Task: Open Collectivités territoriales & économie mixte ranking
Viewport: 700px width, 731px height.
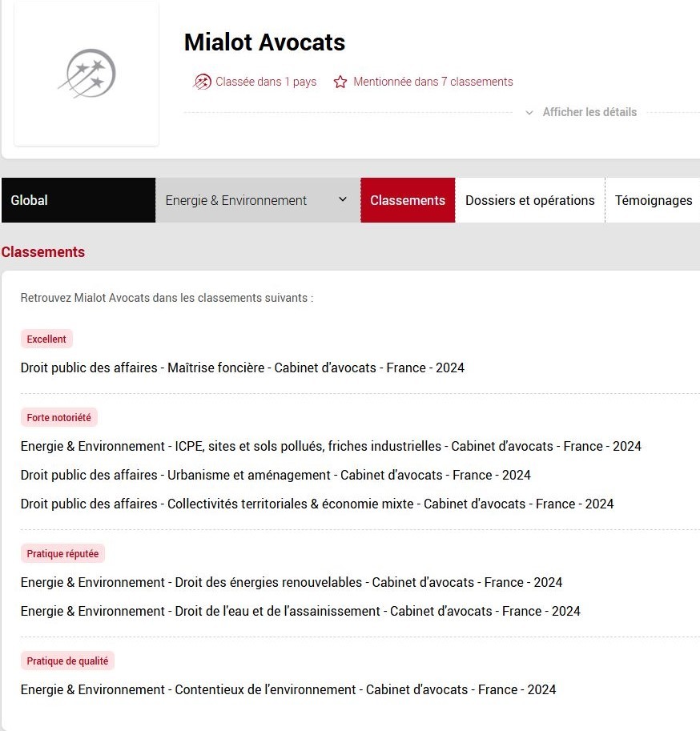Action: point(316,504)
